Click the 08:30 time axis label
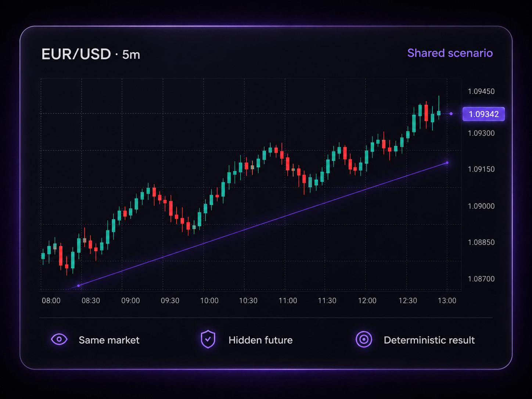This screenshot has width=532, height=399. tap(91, 301)
